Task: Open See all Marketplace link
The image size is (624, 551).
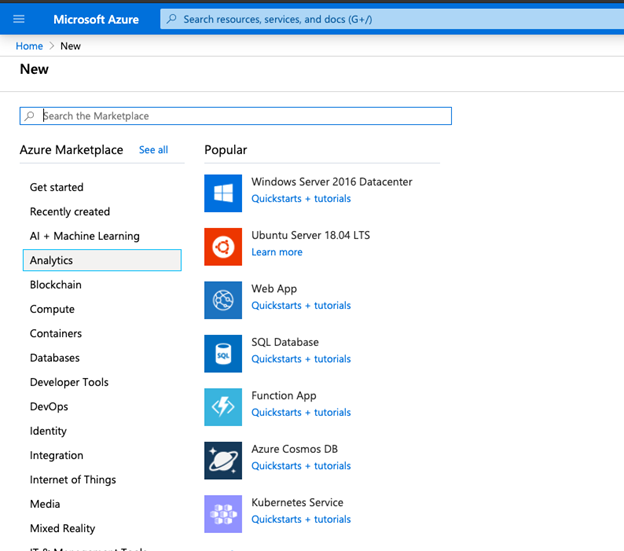Action: 153,150
